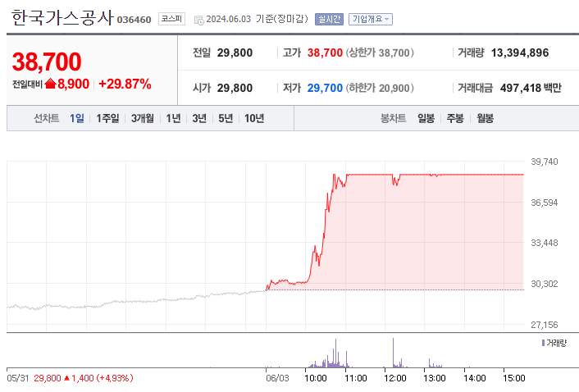Image resolution: width=579 pixels, height=392 pixels.
Task: Click the 거래량 value 13,394,896
Action: click(x=520, y=52)
